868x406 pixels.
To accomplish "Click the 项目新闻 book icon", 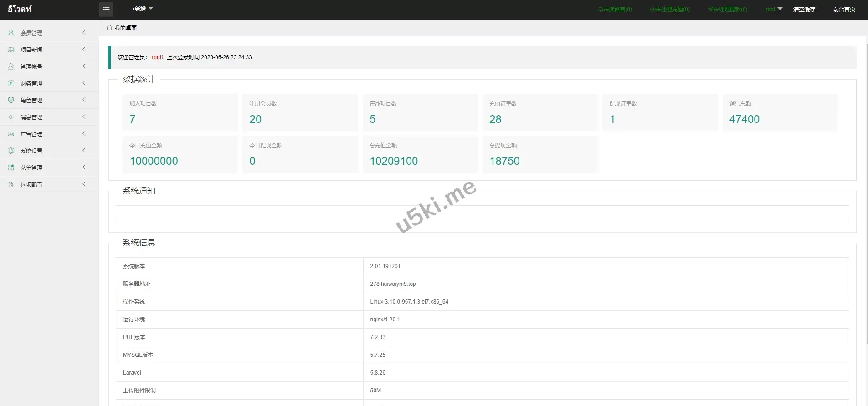I will click(x=11, y=50).
